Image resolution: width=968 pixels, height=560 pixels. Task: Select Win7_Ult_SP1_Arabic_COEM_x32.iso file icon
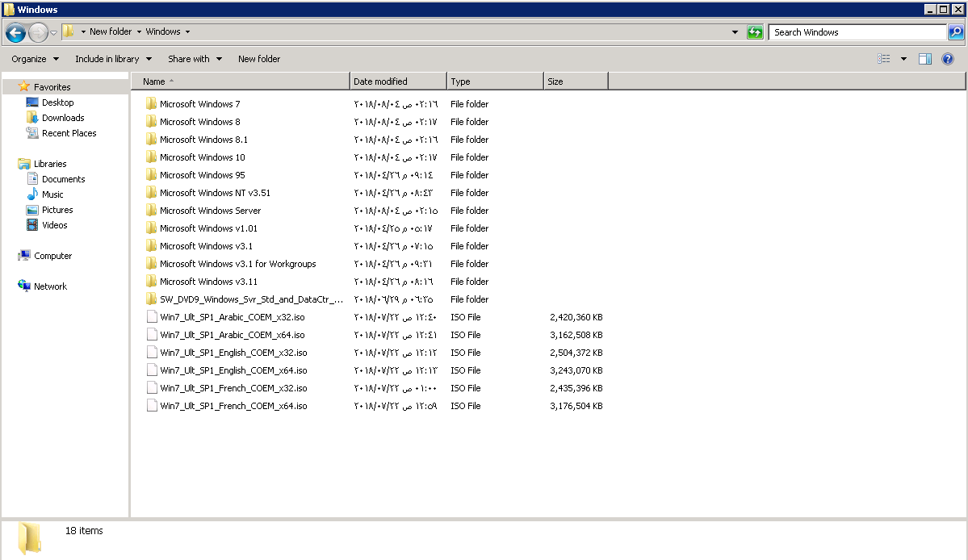pyautogui.click(x=151, y=317)
